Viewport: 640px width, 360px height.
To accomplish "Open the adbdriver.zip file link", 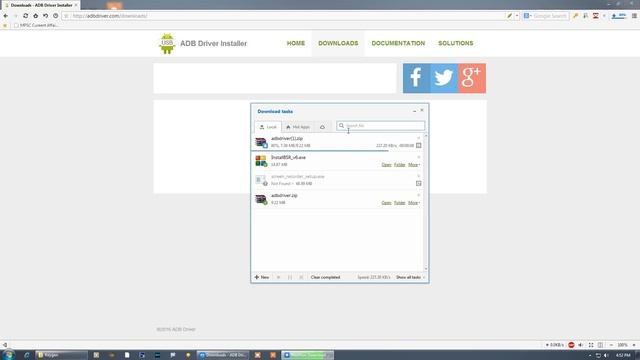I will pos(386,203).
